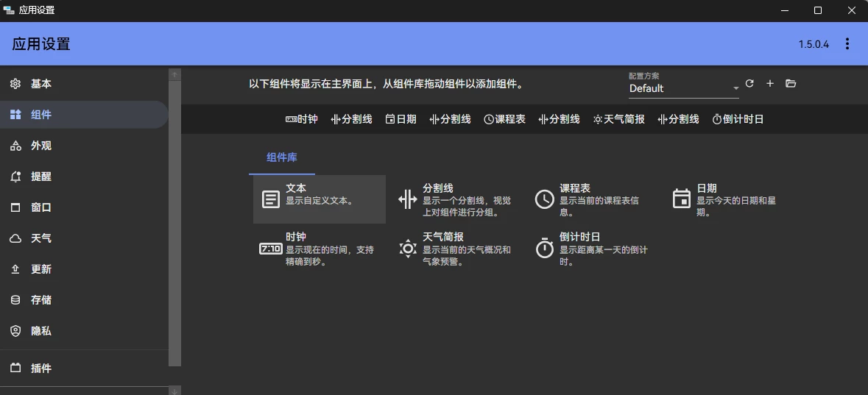Open the 插件 plugins page

click(84, 368)
